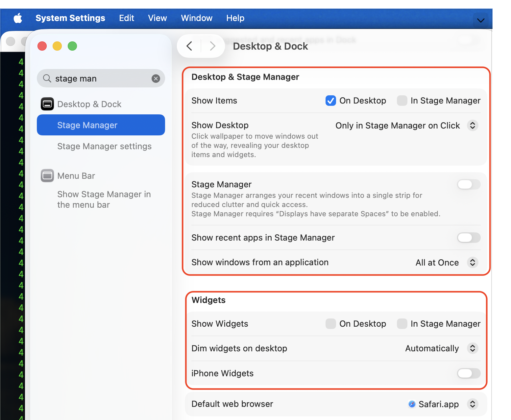Expand Dim widgets on desktop dropdown
Screen dimensions: 511x420
pos(473,348)
